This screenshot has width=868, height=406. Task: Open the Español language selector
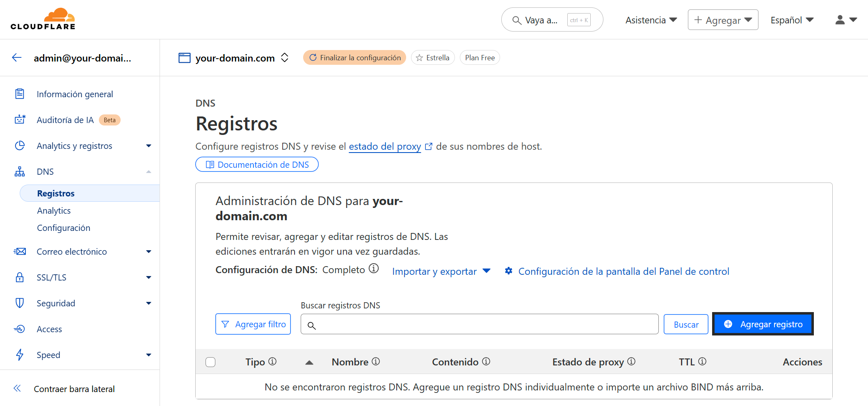coord(792,20)
